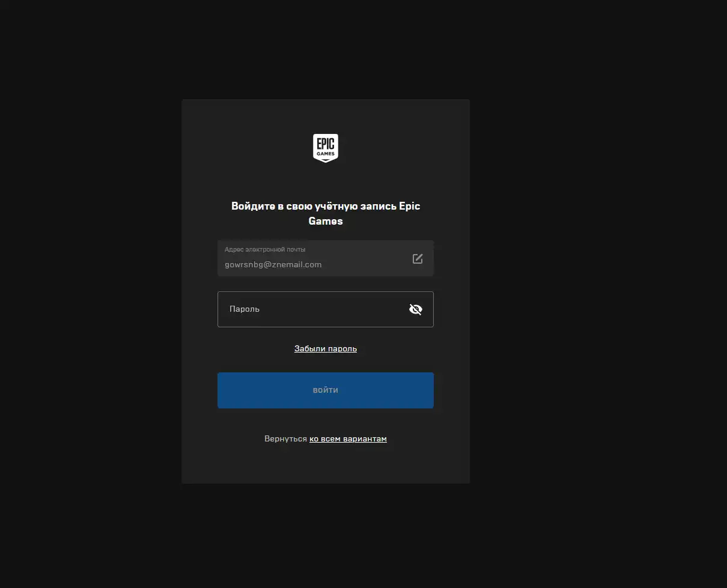Click the Games word in the heading
727x588 pixels.
click(325, 221)
